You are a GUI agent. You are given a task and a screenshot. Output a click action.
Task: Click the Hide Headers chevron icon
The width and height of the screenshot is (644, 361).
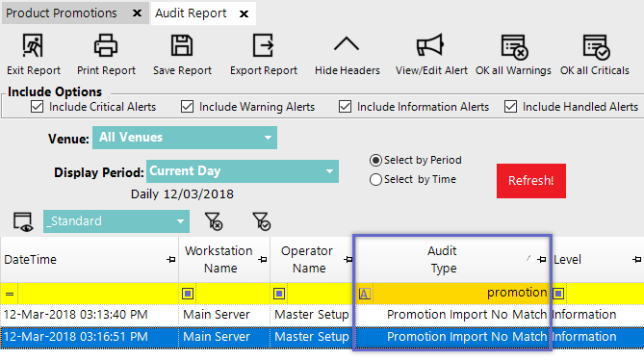347,43
